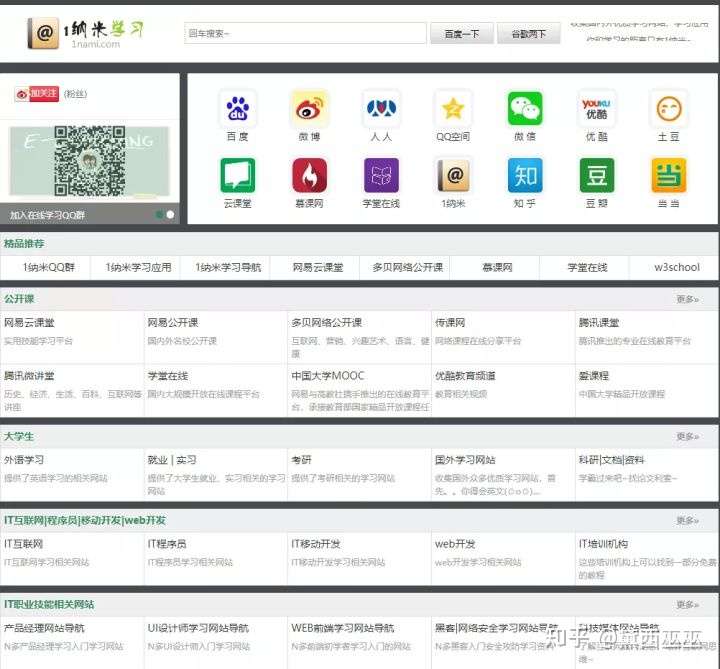720x669 pixels.
Task: Open the 1纳米QQ群 recommended tab
Action: click(49, 267)
